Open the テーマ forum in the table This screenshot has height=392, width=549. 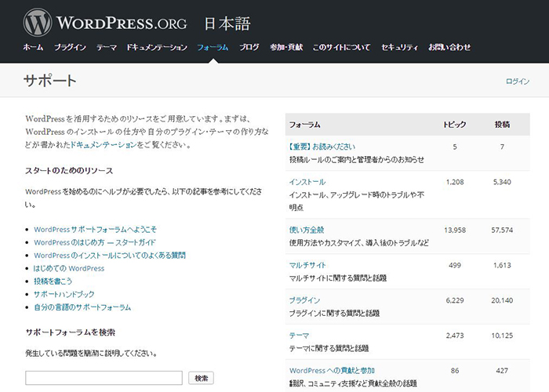tap(299, 336)
